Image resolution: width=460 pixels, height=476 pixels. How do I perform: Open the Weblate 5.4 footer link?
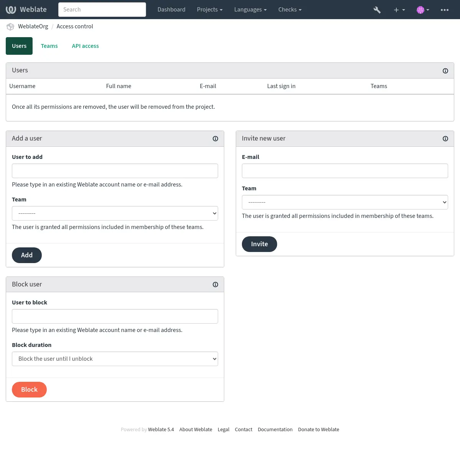[161, 430]
